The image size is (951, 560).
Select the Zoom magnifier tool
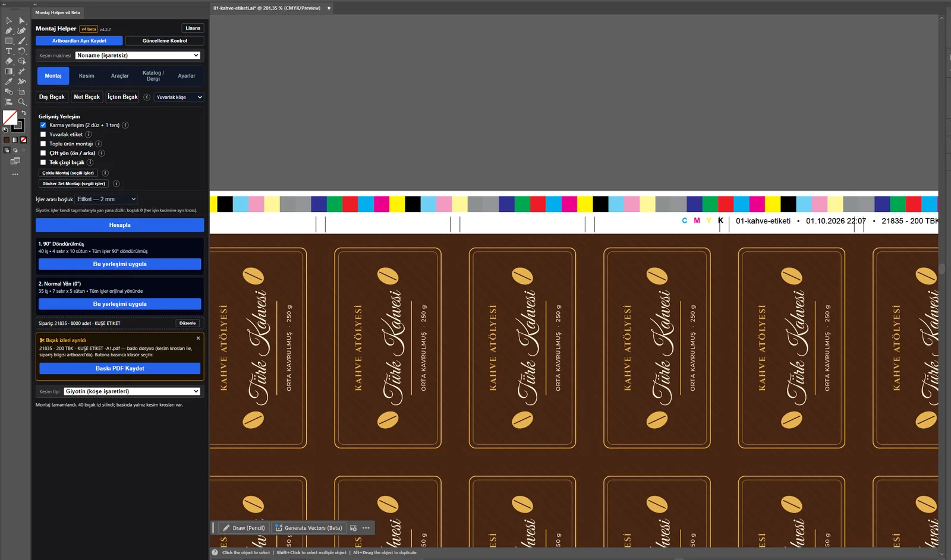(x=21, y=102)
